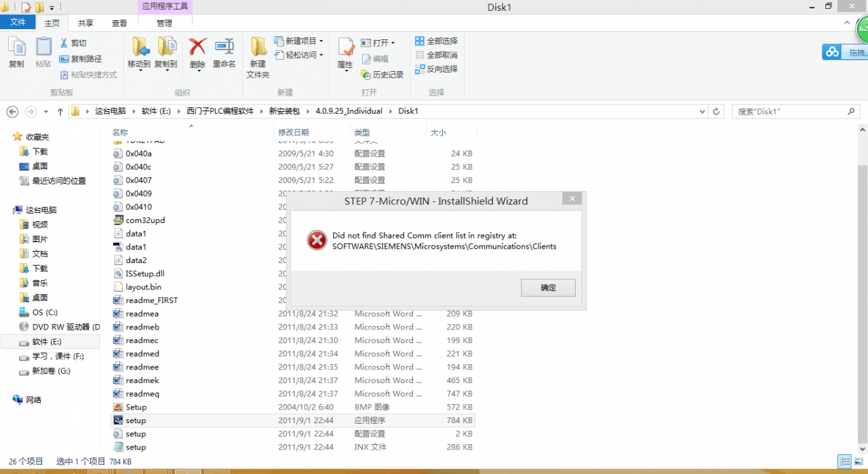Select the setup application file (应用程序)
This screenshot has width=868, height=474.
292,420
